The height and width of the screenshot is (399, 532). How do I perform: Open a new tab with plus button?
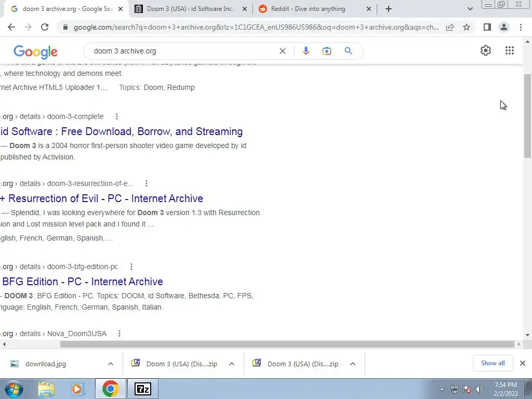pyautogui.click(x=389, y=9)
